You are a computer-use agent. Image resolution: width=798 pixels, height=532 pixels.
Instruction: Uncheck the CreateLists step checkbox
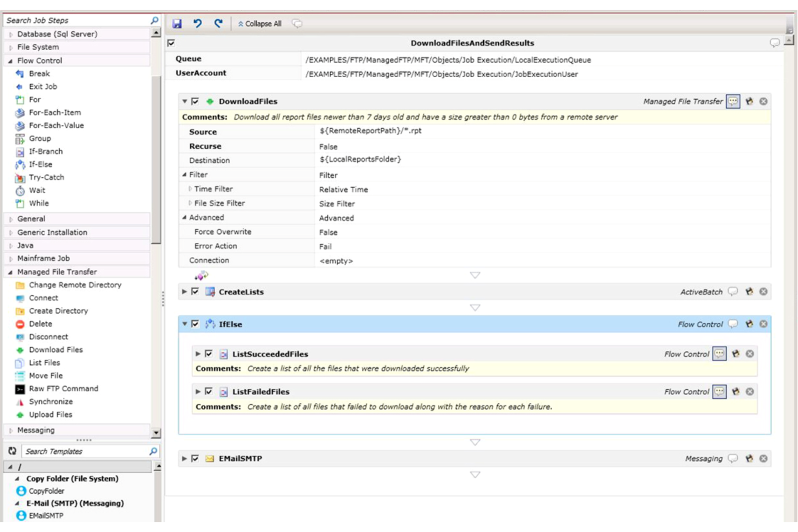pos(195,292)
